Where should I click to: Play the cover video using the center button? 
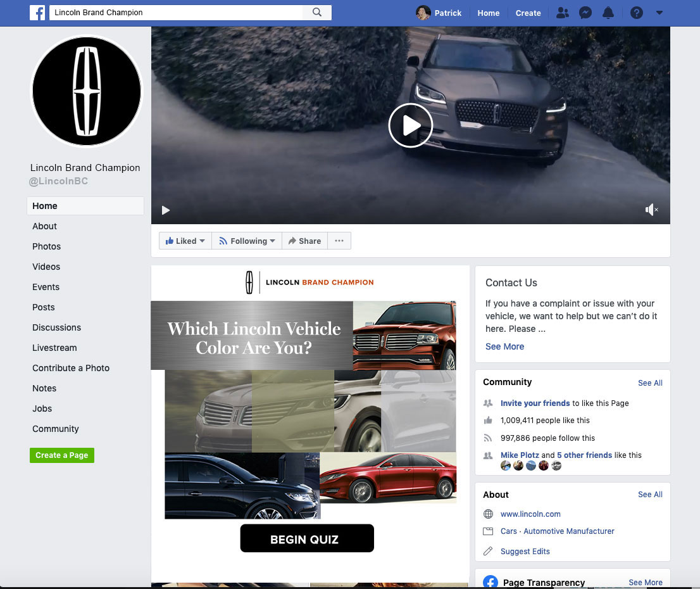click(410, 125)
